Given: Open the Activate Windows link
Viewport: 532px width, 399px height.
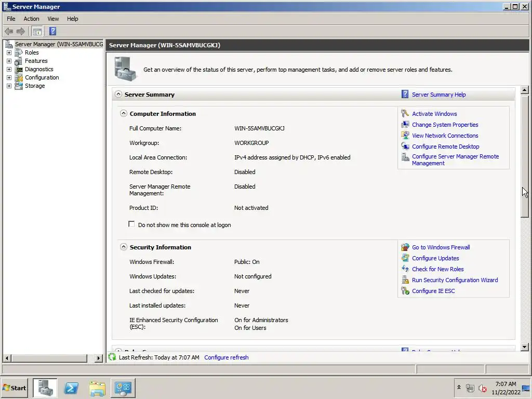Looking at the screenshot, I should tap(434, 114).
